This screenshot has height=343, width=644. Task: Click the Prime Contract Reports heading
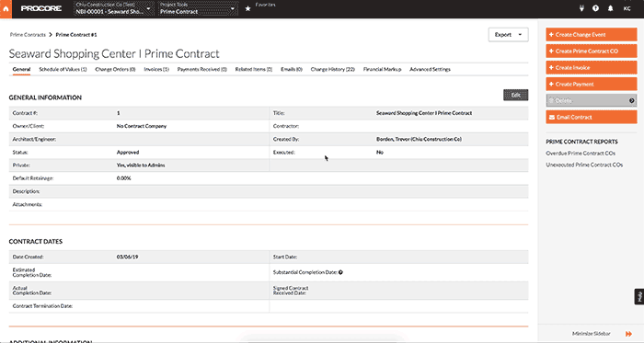pyautogui.click(x=581, y=142)
